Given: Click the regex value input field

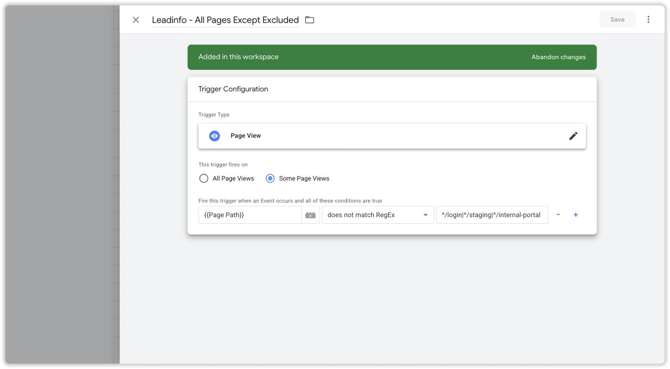Looking at the screenshot, I should tap(492, 215).
